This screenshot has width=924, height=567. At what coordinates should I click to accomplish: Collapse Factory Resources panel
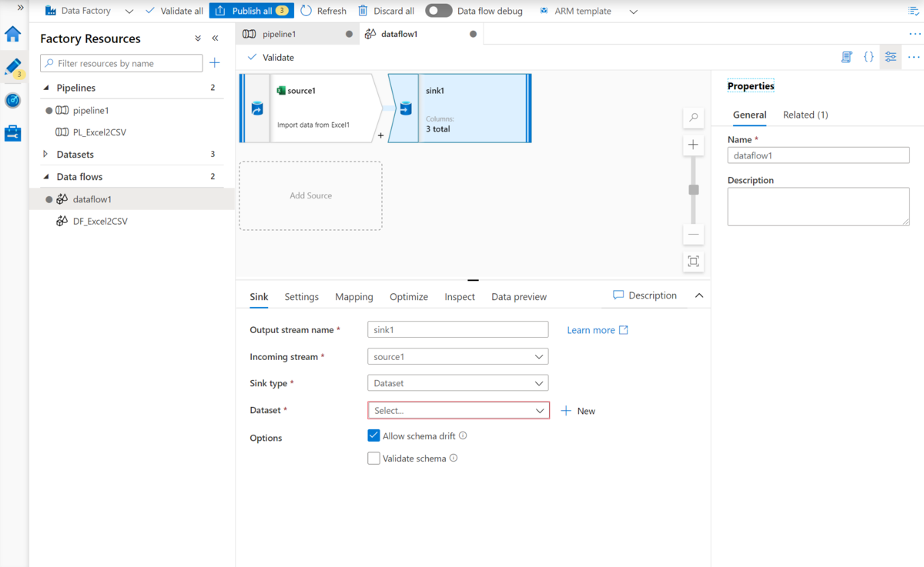coord(216,38)
